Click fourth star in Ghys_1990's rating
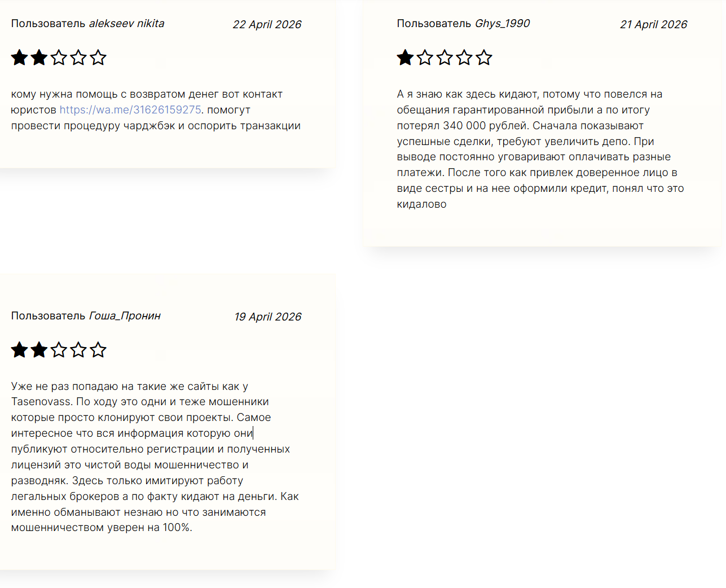Screen dimensions: 726x588 tap(464, 58)
